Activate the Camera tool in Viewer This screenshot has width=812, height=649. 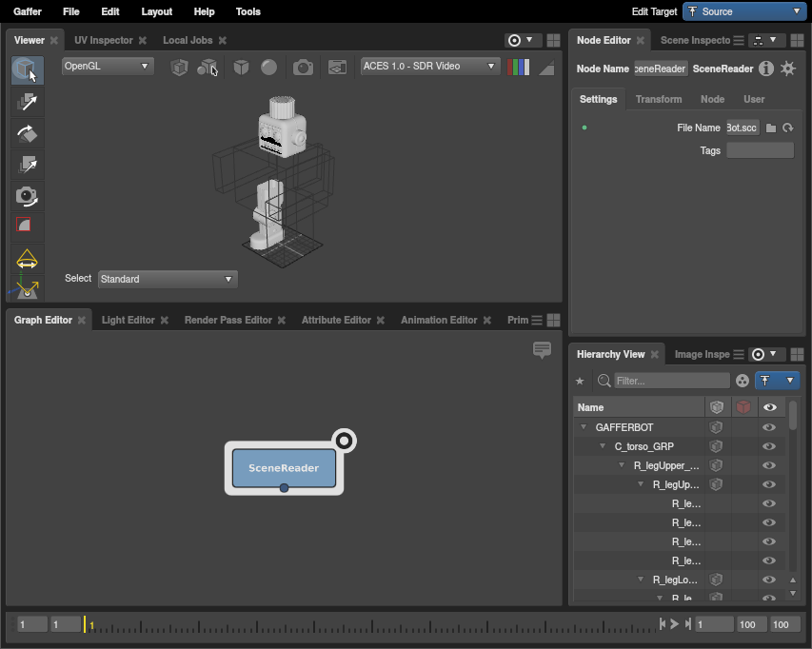click(x=27, y=196)
